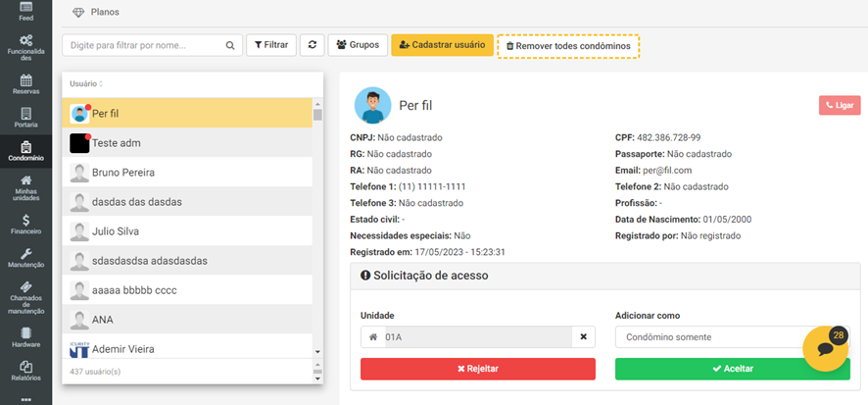Select user Bruno Pereira

click(x=187, y=173)
